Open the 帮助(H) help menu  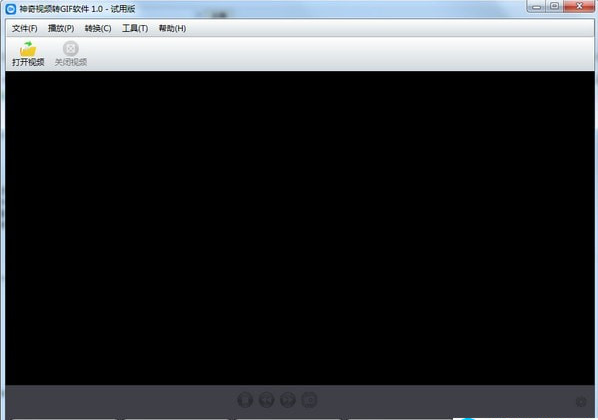(x=172, y=28)
